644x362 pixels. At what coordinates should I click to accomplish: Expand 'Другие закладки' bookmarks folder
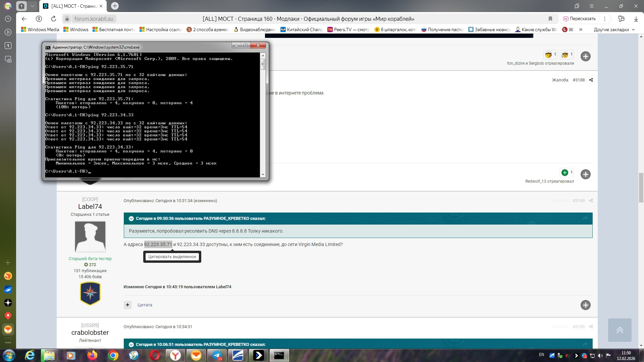pos(614,29)
